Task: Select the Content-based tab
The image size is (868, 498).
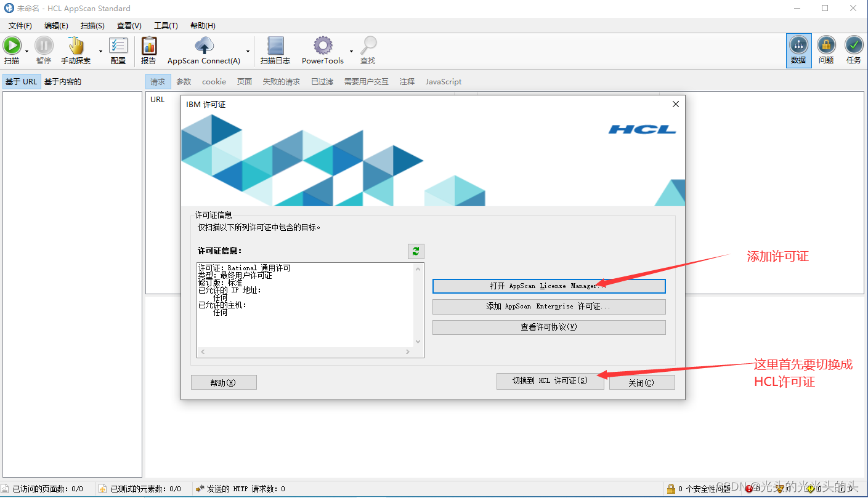Action: click(62, 81)
